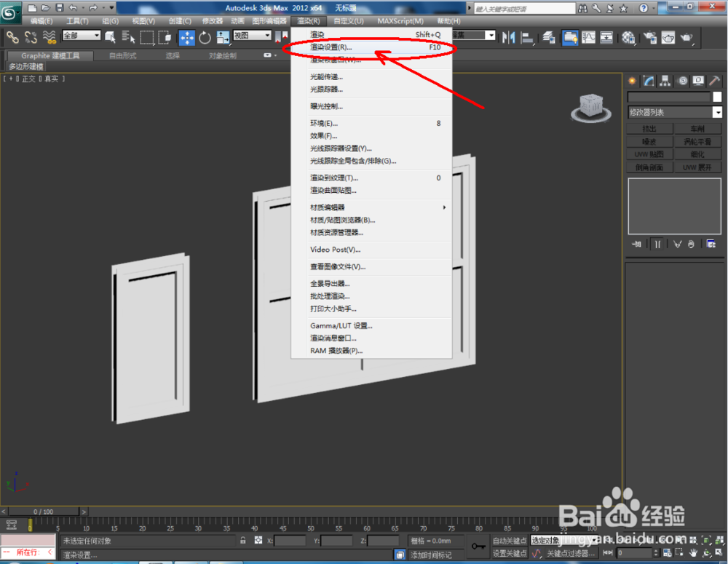Image resolution: width=728 pixels, height=564 pixels.
Task: Click the Bind to Space Warp icon
Action: click(x=50, y=37)
